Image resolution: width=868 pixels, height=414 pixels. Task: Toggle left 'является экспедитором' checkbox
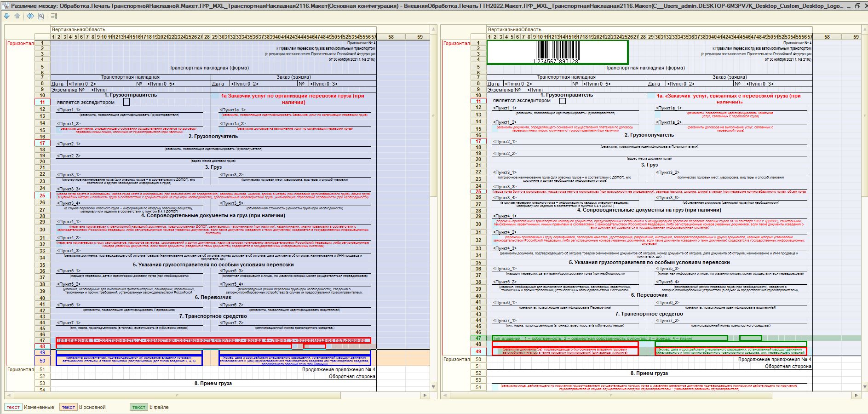[126, 102]
